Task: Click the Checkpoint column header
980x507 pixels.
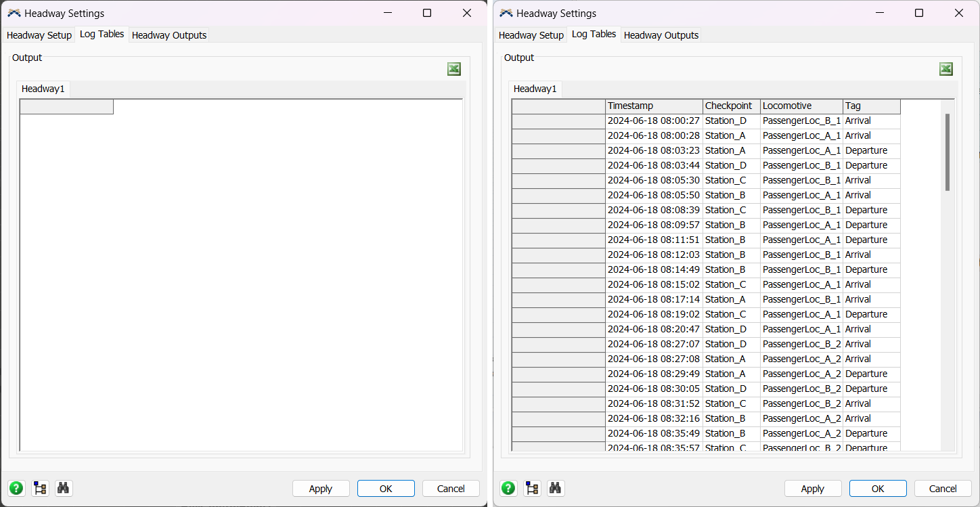Action: pos(731,106)
